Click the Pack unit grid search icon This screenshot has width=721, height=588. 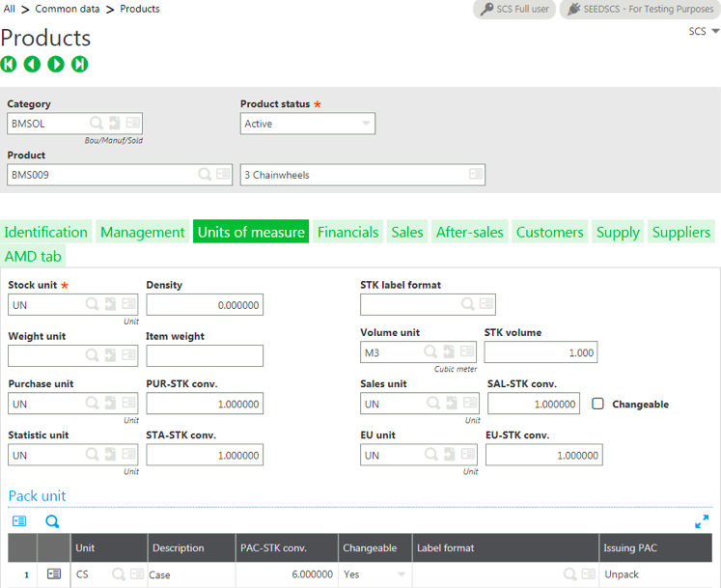coord(52,521)
